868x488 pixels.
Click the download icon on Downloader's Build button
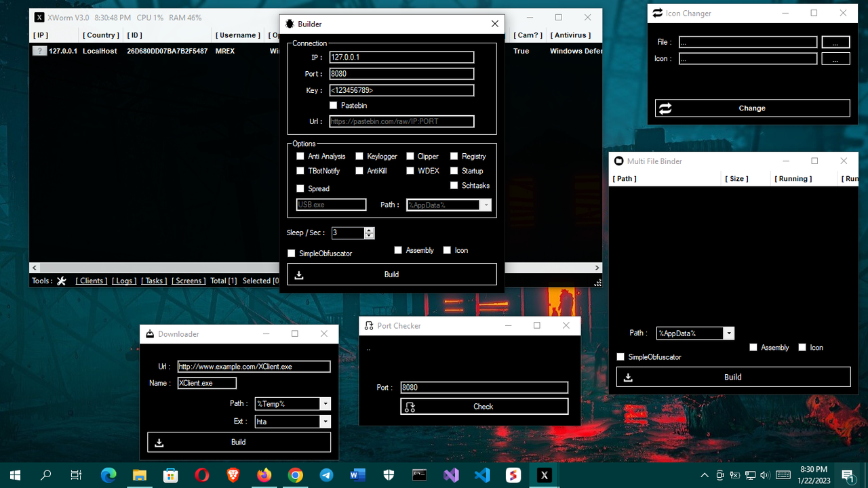click(x=159, y=441)
